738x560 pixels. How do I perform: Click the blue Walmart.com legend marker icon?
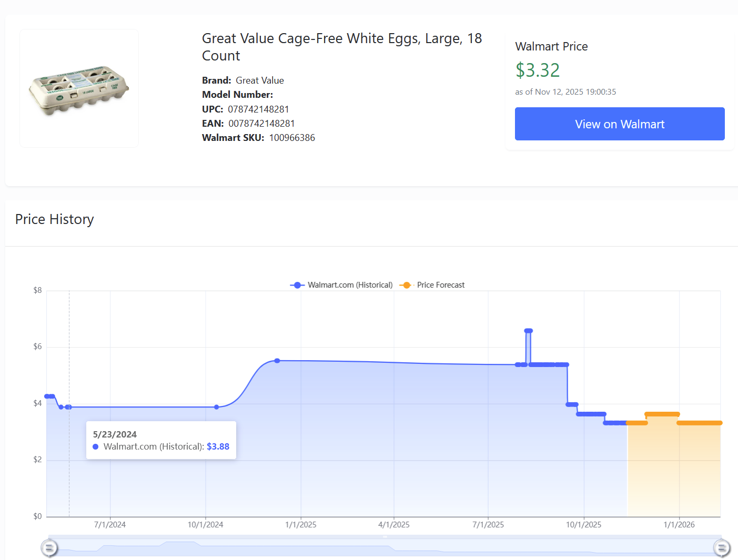point(297,285)
